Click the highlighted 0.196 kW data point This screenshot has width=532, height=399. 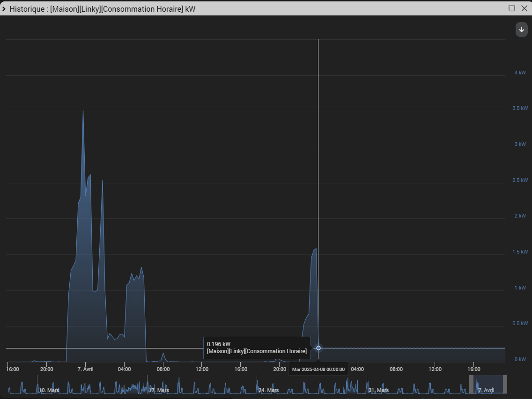[x=318, y=348]
